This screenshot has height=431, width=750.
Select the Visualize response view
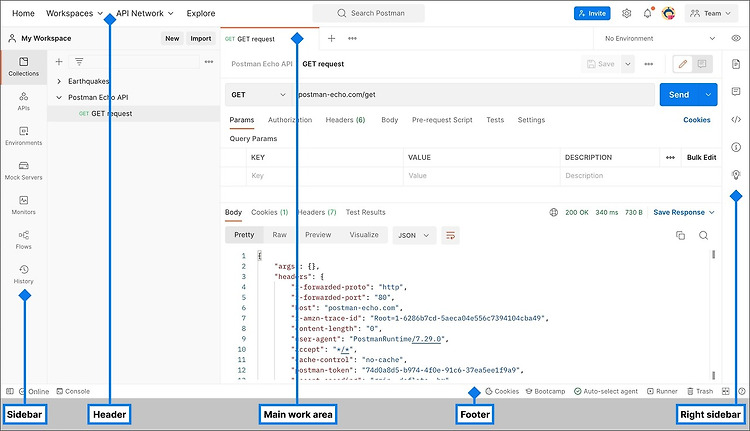(x=364, y=235)
